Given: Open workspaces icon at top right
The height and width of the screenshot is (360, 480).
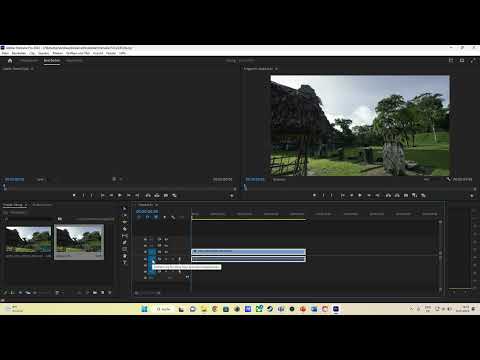Looking at the screenshot, I should 451,61.
